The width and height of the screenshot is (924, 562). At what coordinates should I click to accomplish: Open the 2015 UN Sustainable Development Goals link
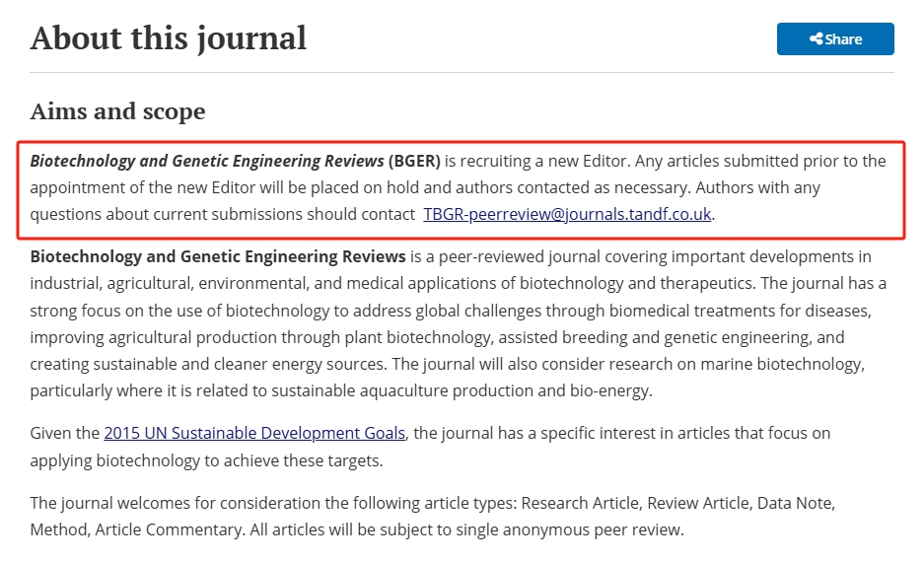254,433
